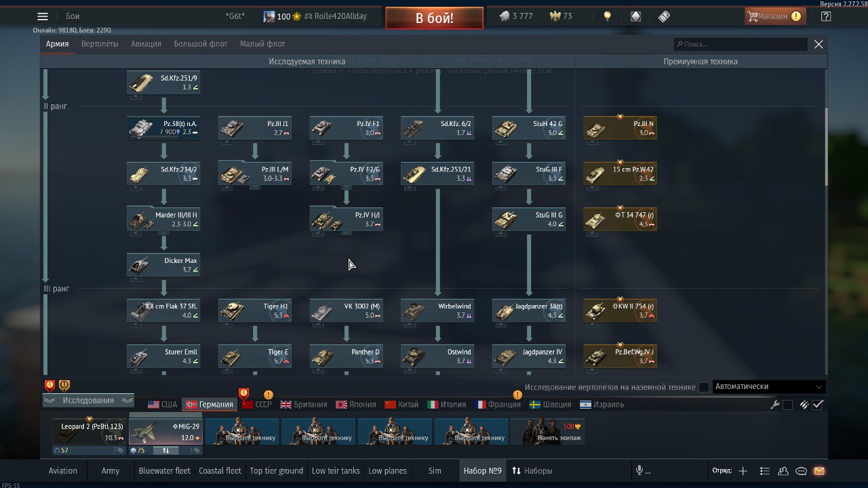Open the diamond warbonds icon
The image size is (868, 488).
(635, 16)
